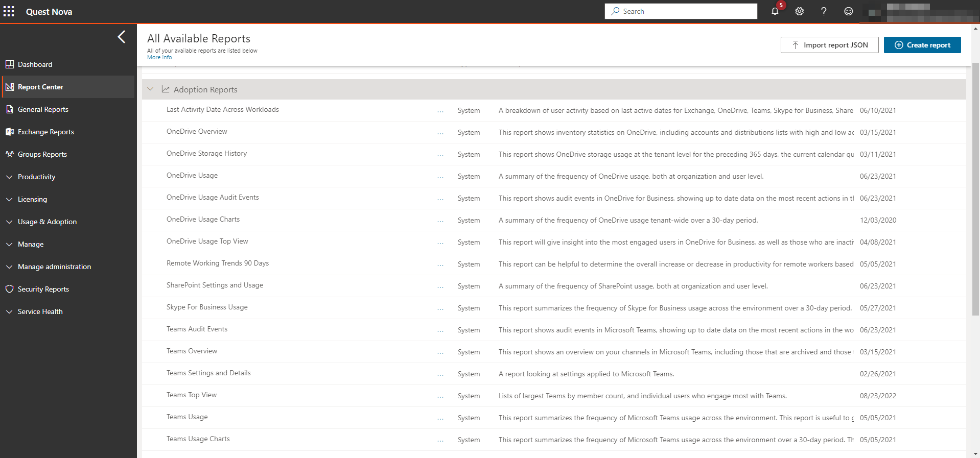Screen dimensions: 980x458
Task: Click the Import report JSON button
Action: 829,45
